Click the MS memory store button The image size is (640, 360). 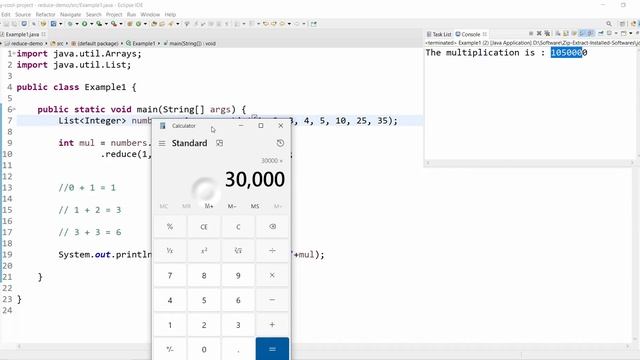point(255,206)
